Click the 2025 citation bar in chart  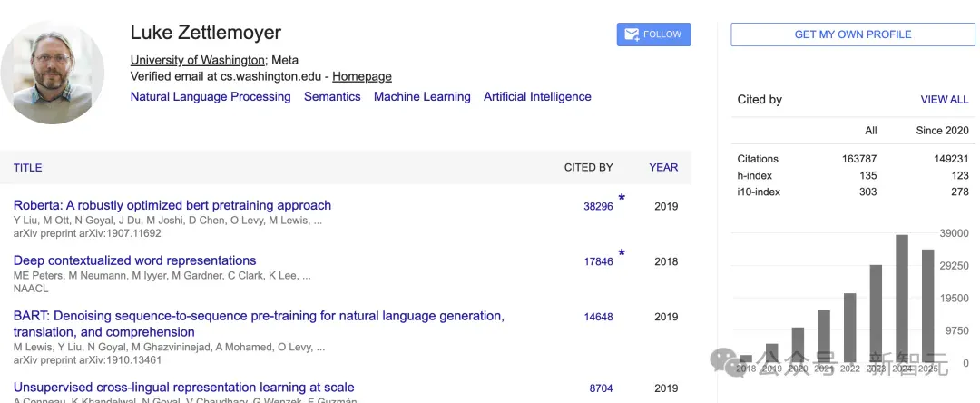pos(928,306)
